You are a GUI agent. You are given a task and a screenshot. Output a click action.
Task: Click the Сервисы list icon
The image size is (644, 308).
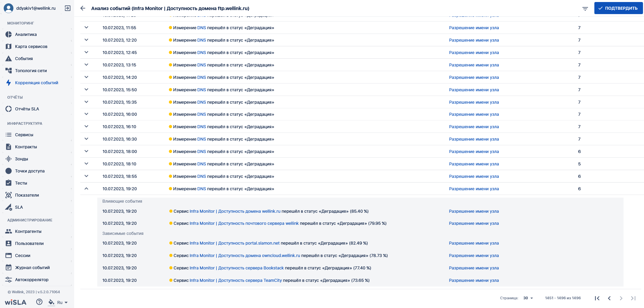[9, 135]
